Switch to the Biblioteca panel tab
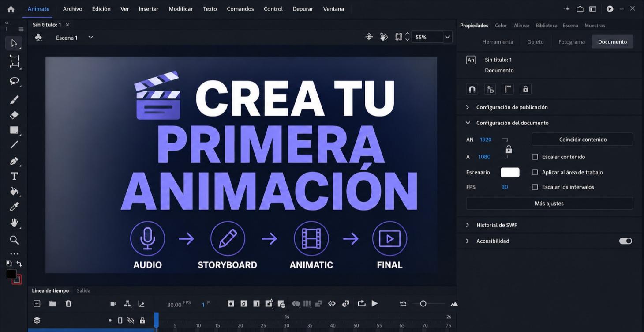Screen dimensions: 644x332 (x=546, y=26)
